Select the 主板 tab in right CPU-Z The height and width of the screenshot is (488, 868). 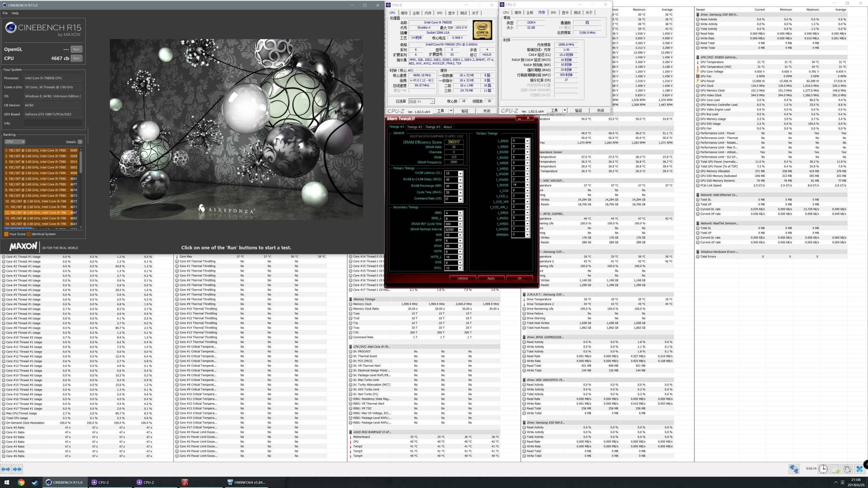[530, 13]
